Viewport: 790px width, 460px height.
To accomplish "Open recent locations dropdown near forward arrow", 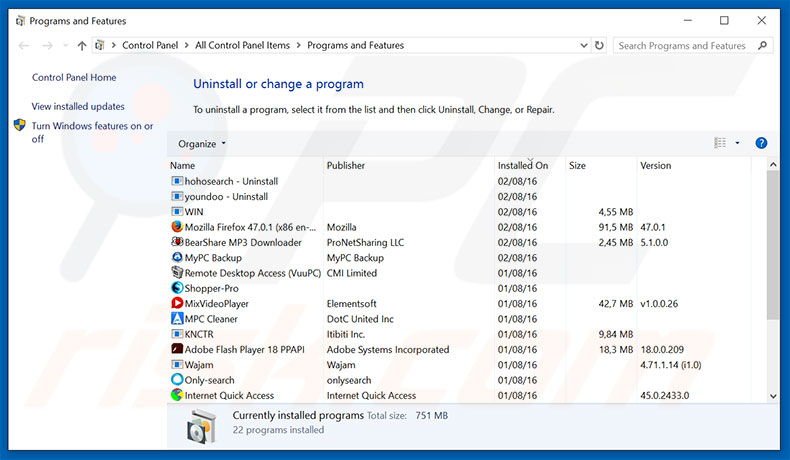I will point(65,45).
